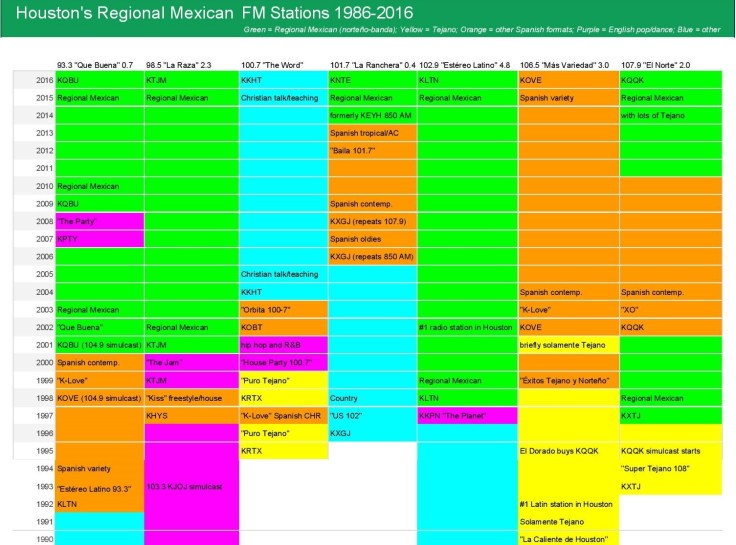Screen dimensions: 736x545
Task: Click the 1999 year row label
Action: click(44, 381)
